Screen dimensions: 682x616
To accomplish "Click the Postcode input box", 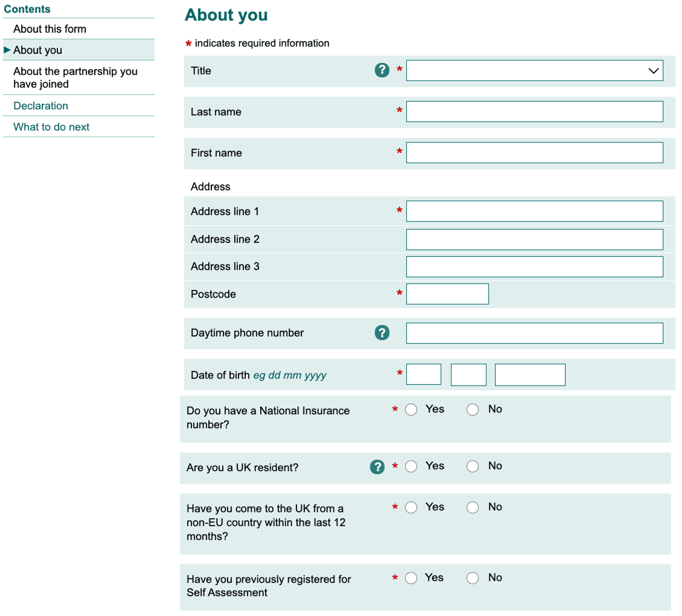I will (447, 294).
